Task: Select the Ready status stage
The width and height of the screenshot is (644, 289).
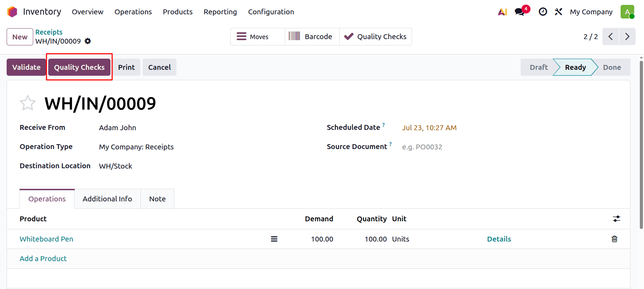Action: [575, 67]
